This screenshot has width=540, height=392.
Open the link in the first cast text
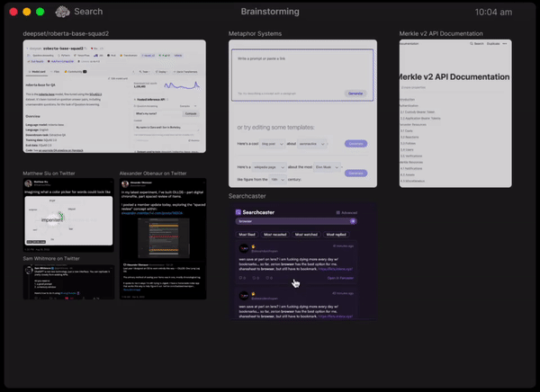pyautogui.click(x=335, y=269)
